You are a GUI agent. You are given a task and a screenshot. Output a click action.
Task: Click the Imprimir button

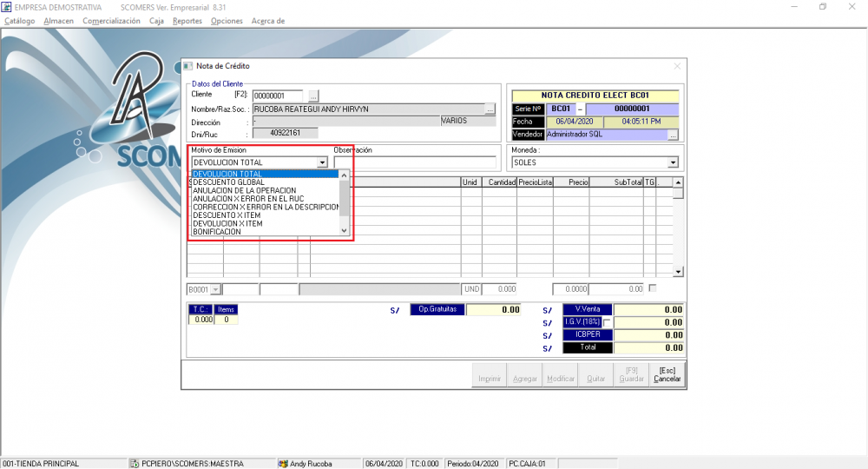click(490, 374)
